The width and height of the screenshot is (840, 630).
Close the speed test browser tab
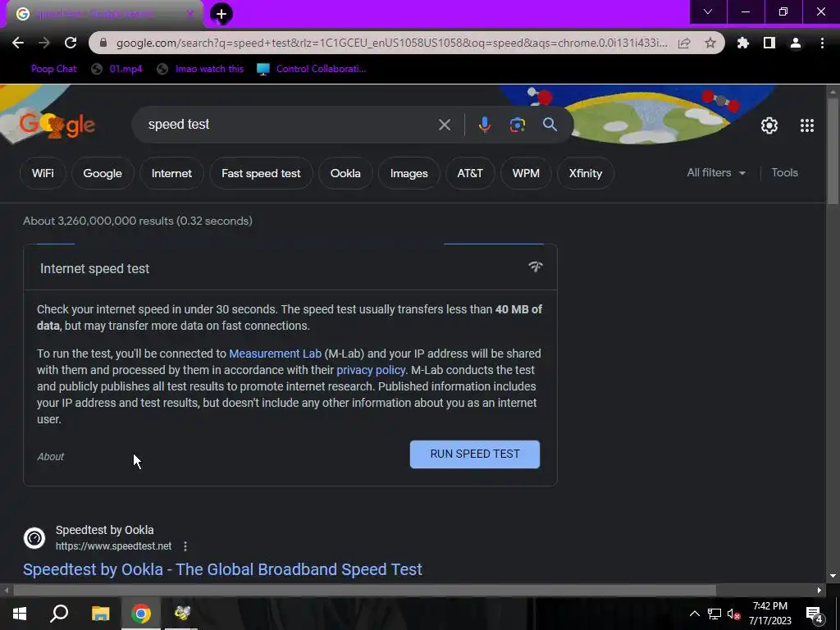click(189, 14)
